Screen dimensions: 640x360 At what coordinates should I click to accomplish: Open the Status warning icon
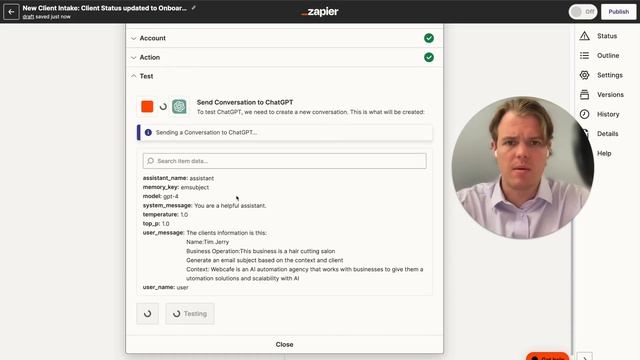click(x=584, y=36)
